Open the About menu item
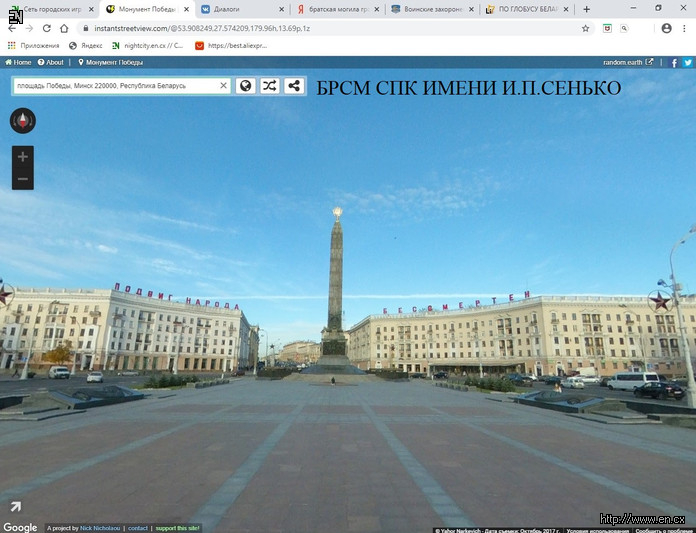 [x=51, y=62]
